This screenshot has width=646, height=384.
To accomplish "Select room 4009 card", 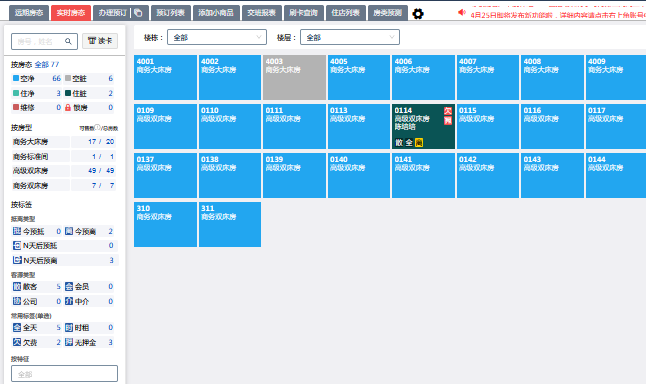I will coord(616,77).
